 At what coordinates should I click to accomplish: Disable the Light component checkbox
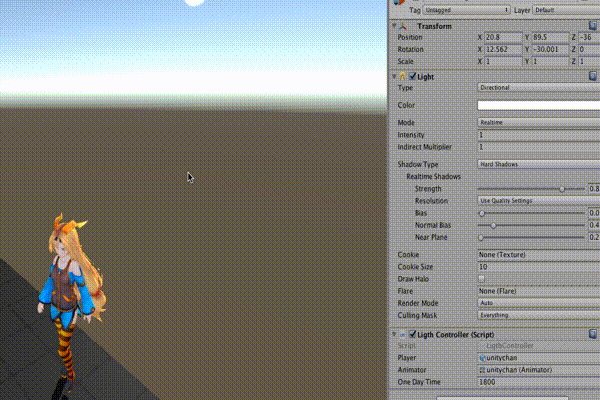[x=412, y=76]
